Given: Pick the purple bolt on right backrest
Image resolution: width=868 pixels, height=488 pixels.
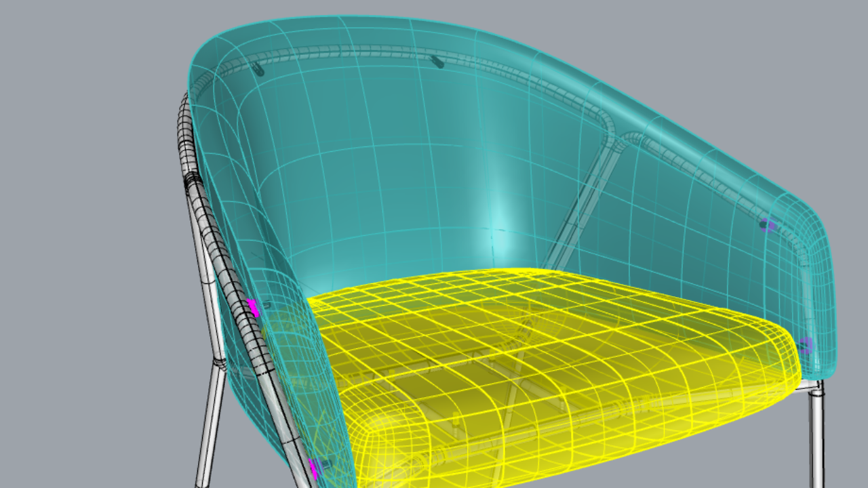Looking at the screenshot, I should [x=767, y=225].
